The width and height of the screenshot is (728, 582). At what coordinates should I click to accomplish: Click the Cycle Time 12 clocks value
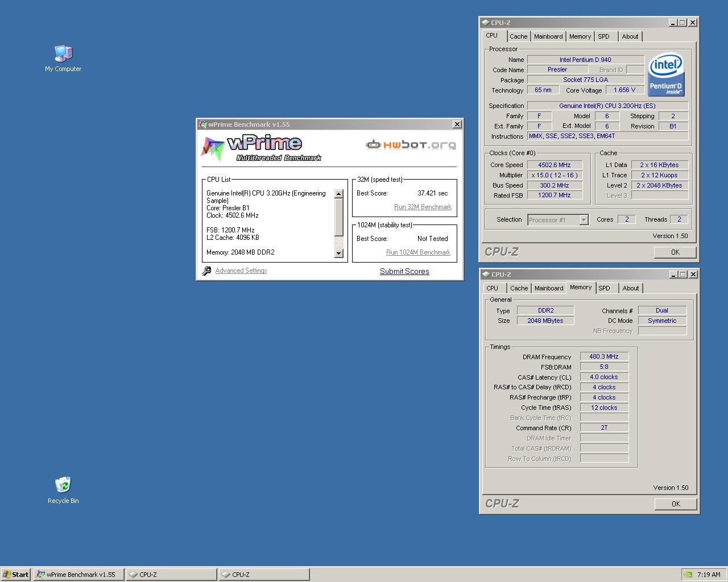[x=604, y=408]
